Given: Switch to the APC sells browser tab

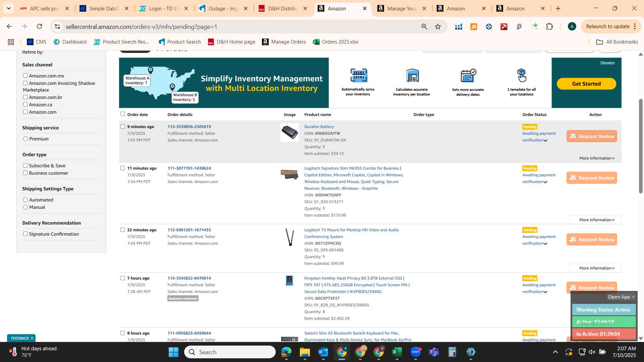Looking at the screenshot, I should 44,8.
